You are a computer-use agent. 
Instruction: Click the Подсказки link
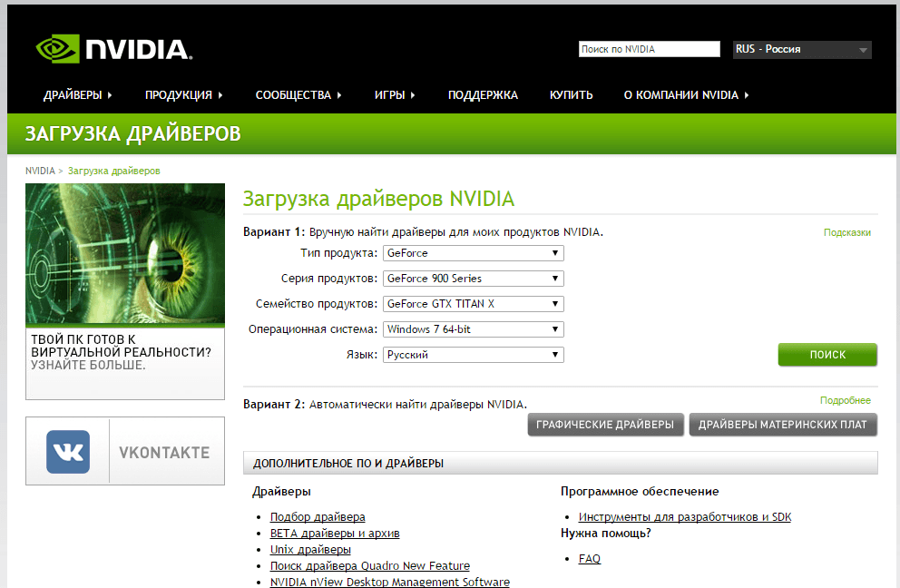point(846,232)
